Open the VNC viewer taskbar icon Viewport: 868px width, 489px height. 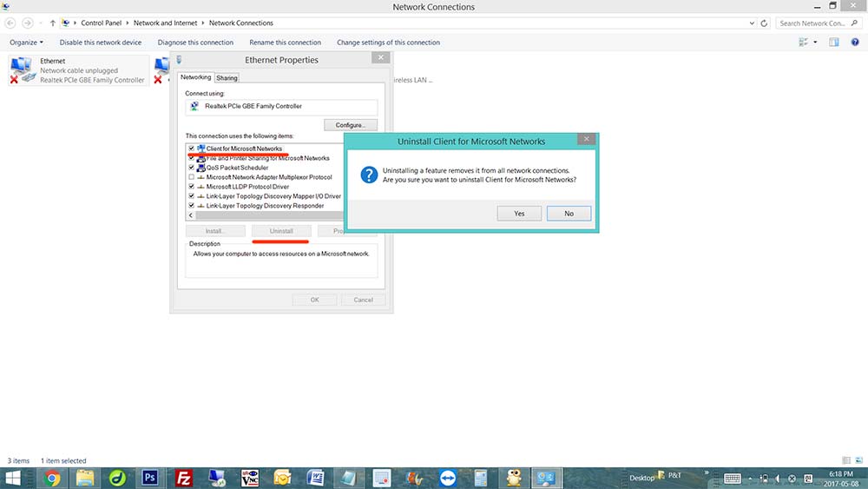click(x=250, y=478)
